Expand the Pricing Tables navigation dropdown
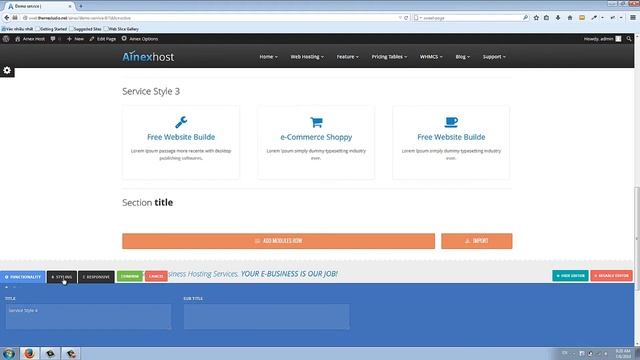Screen dimensions: 640x360 pyautogui.click(x=389, y=57)
